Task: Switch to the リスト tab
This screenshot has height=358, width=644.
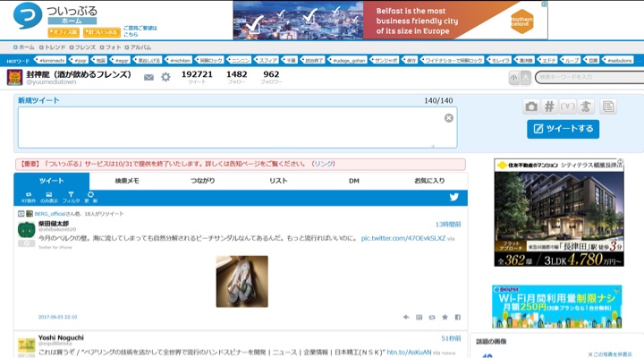Action: 278,181
